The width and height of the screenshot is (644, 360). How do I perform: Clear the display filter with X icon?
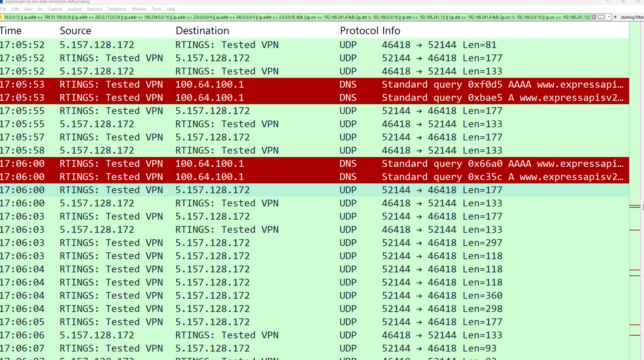594,17
